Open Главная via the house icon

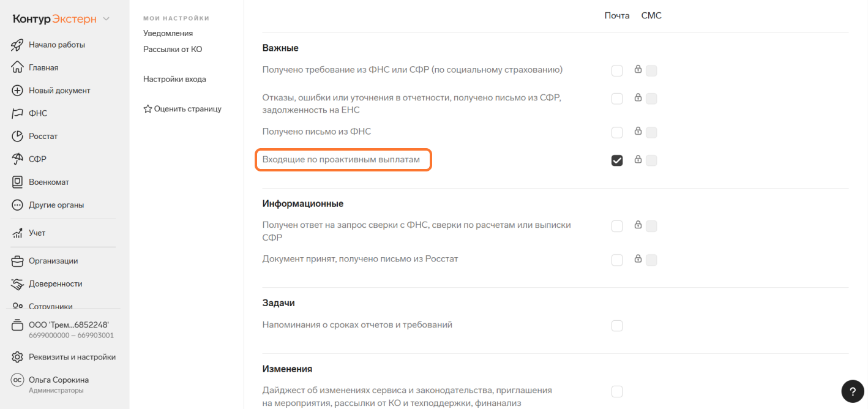pos(18,67)
